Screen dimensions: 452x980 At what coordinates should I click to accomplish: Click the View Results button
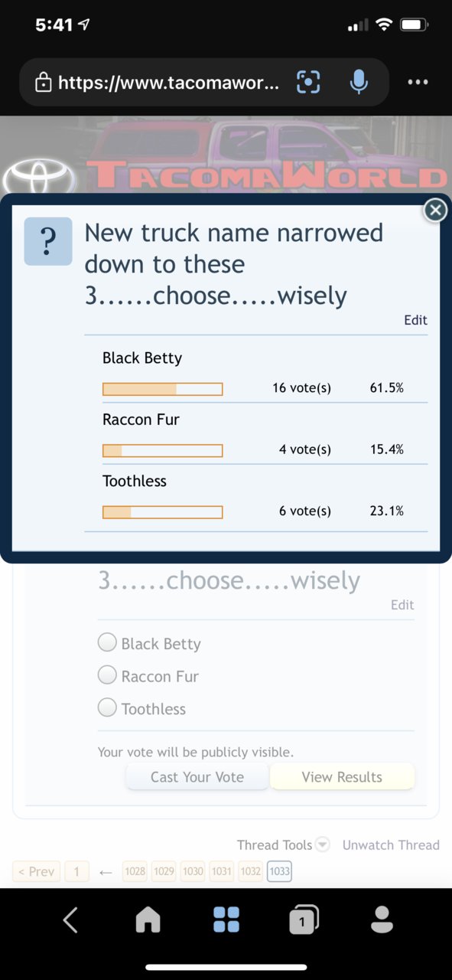point(342,776)
